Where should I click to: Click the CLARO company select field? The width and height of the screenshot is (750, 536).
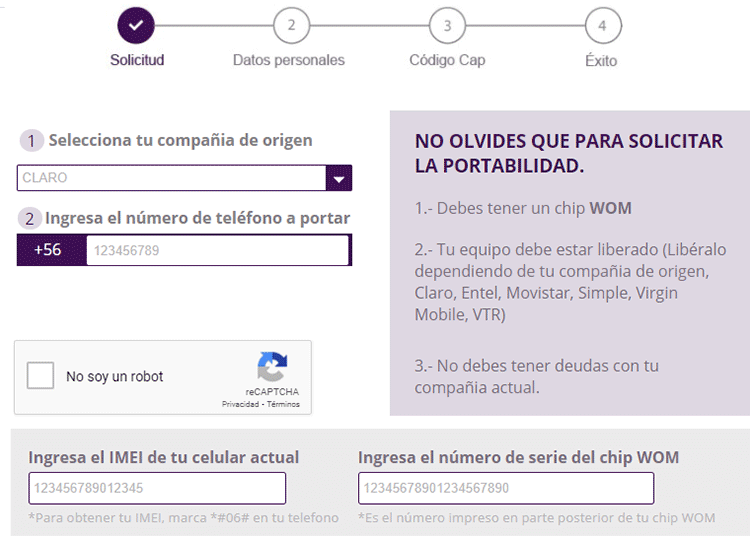[184, 178]
